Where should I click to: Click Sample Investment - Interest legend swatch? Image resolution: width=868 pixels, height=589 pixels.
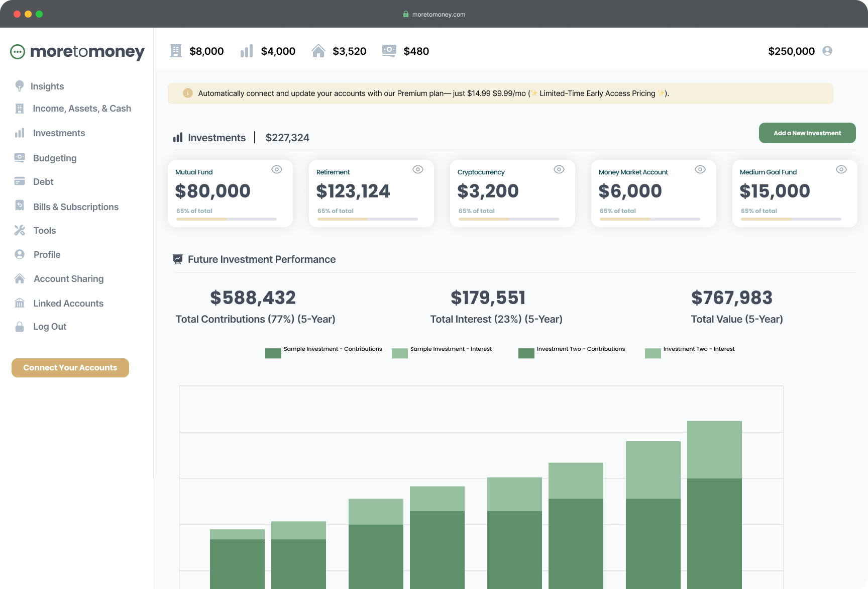click(x=400, y=353)
